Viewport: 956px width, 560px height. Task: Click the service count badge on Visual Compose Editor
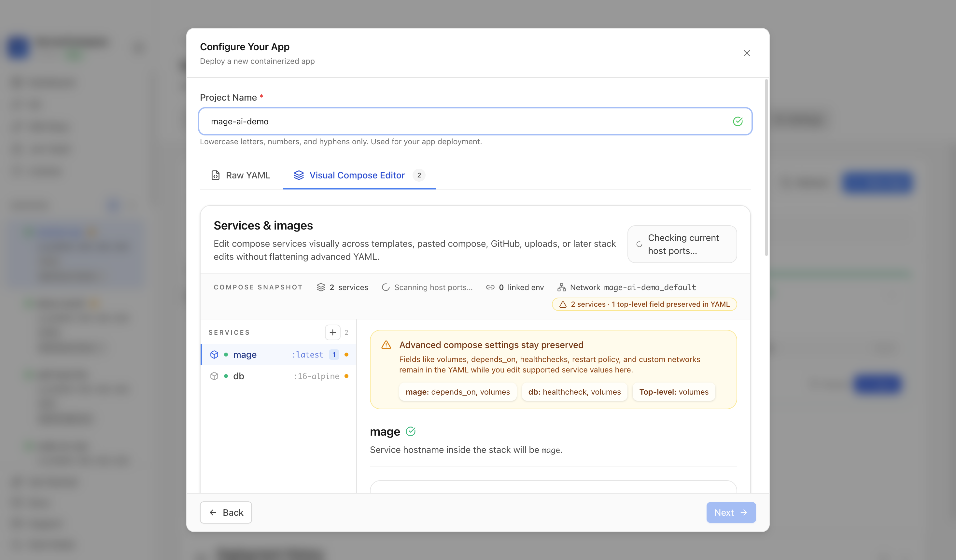(418, 175)
